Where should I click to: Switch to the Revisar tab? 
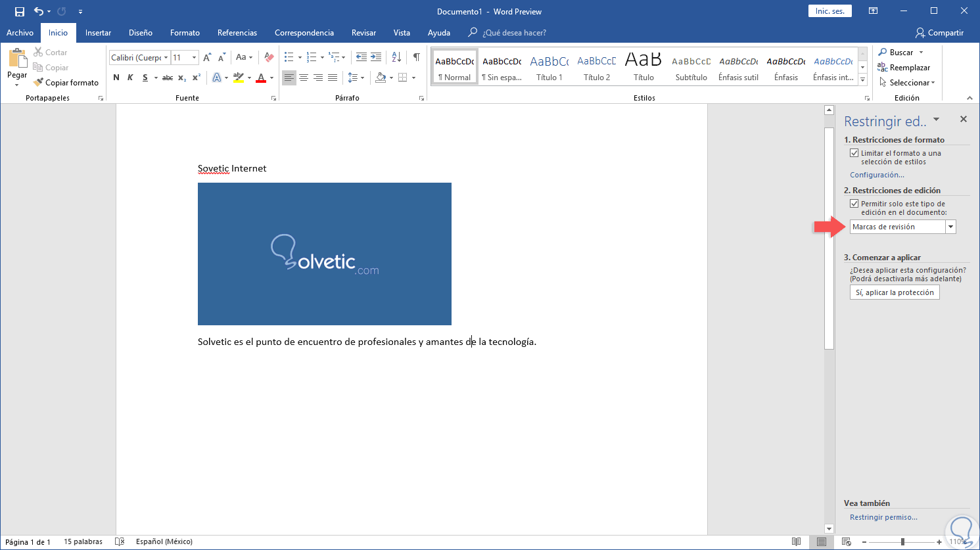(x=363, y=33)
